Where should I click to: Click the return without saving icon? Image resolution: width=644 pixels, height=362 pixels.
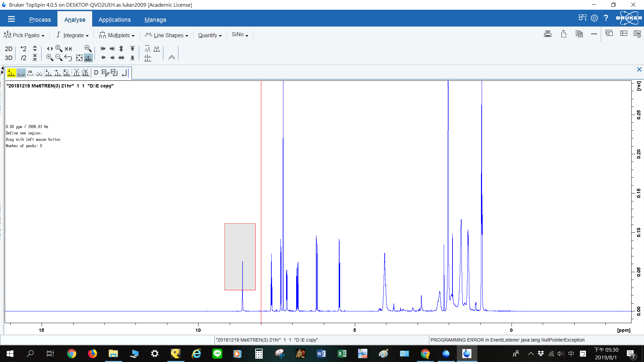coord(124,72)
